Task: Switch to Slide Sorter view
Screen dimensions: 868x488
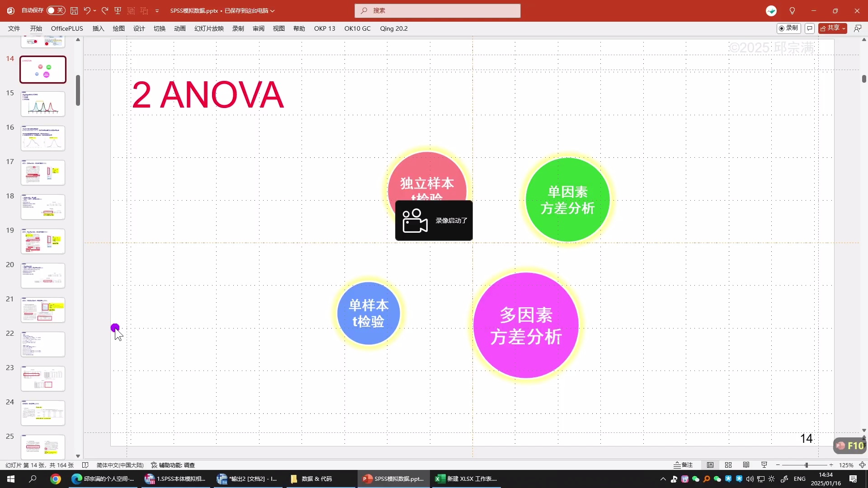Action: (x=728, y=465)
